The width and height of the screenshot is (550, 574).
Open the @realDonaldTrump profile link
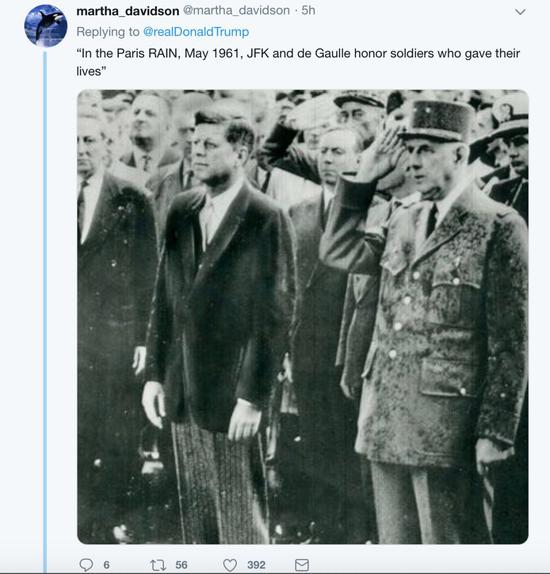[x=196, y=32]
